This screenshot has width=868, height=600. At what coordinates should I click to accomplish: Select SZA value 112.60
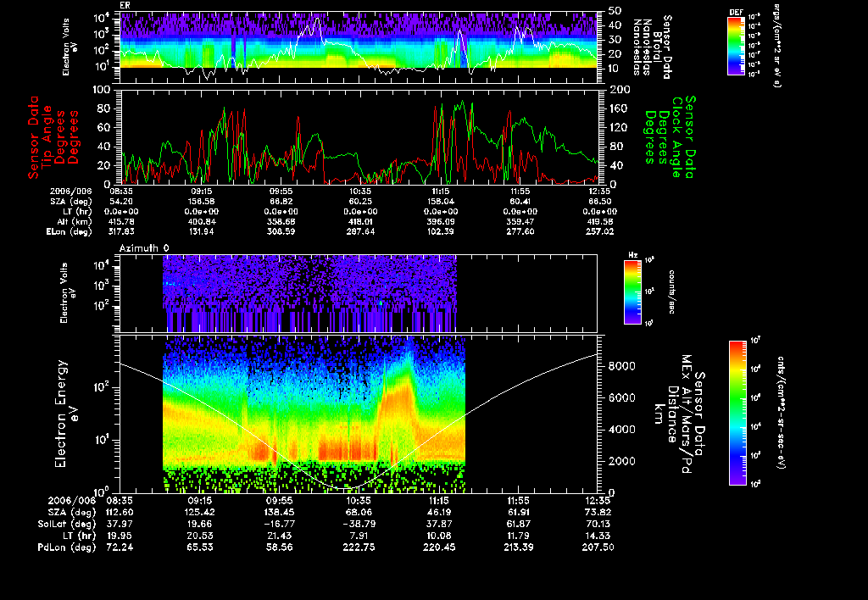pyautogui.click(x=120, y=512)
